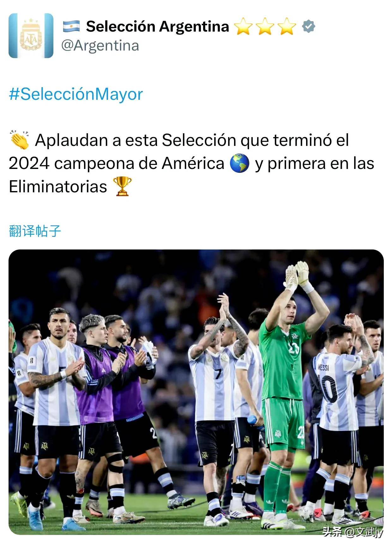Click the Argentina flag emoji
Viewport: 392px width, 546px height.
71,26
